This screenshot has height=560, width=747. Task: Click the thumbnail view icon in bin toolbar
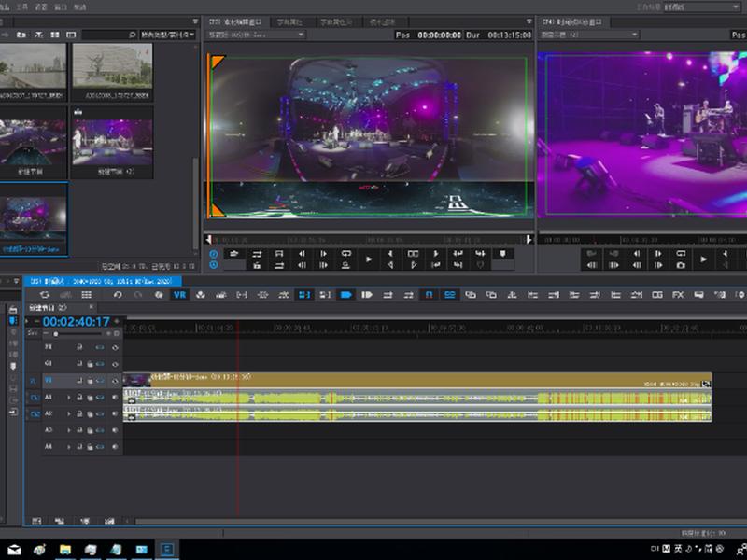(55, 35)
